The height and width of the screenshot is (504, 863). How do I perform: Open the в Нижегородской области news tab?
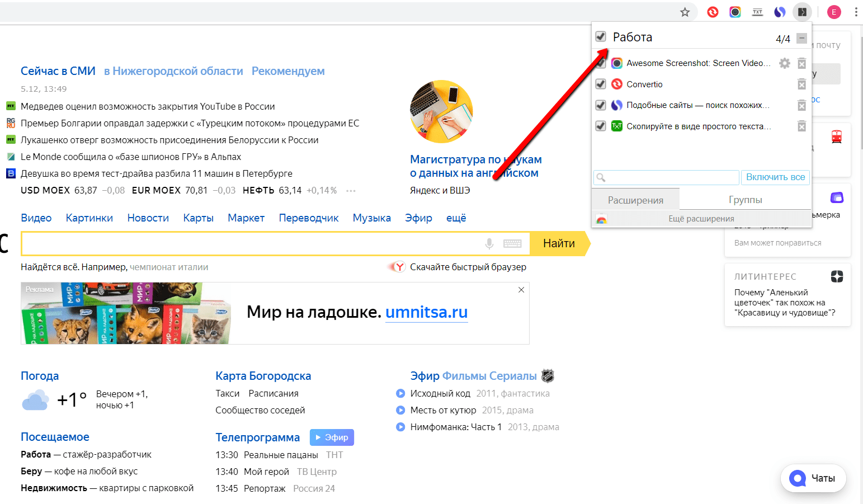point(173,71)
